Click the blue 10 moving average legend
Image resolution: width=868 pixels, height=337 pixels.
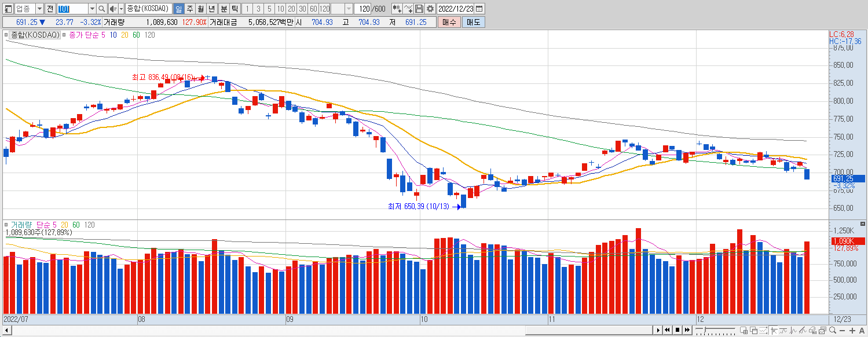point(113,35)
